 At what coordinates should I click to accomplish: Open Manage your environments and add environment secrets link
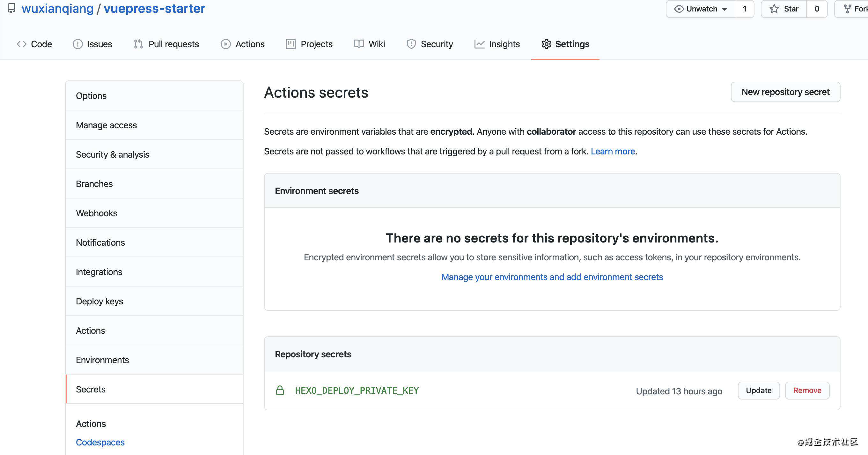[552, 277]
